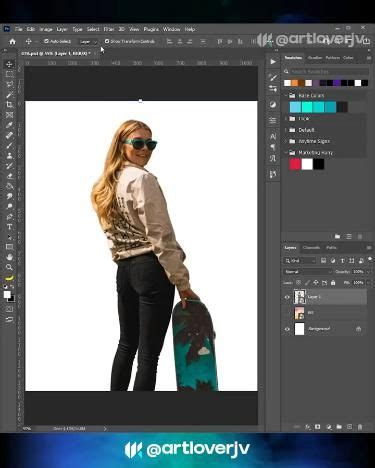Select the Rectangle shape tool
Screen dimensions: 375x468
click(x=9, y=247)
